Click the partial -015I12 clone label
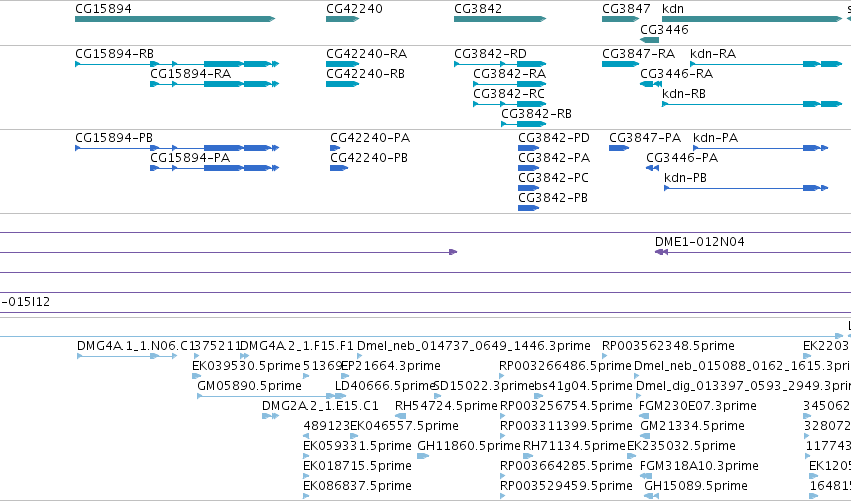 (x=26, y=302)
